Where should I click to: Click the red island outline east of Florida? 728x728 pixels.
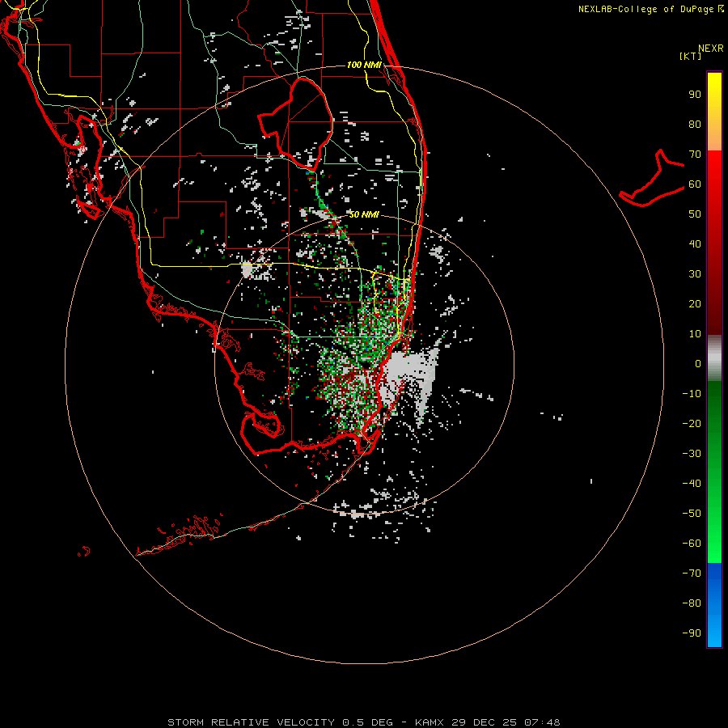point(653,178)
